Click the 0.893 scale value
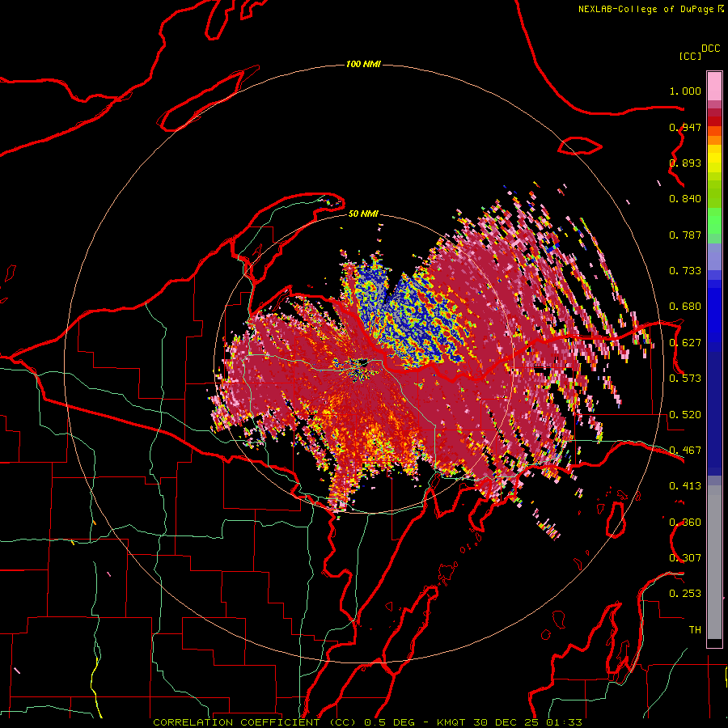728x728 pixels. pyautogui.click(x=685, y=163)
